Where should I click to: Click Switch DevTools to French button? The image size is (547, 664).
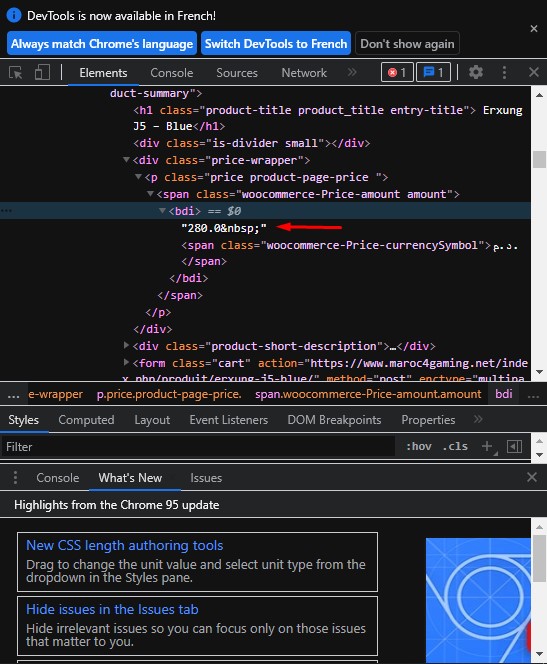(276, 44)
